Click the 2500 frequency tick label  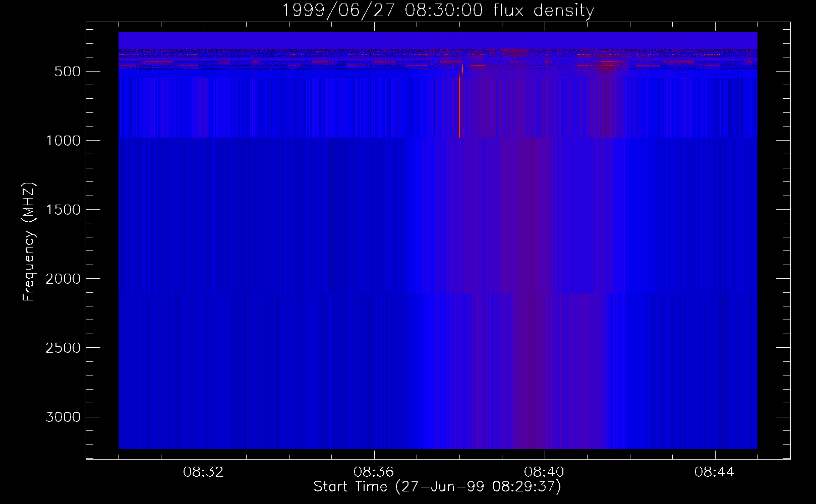coord(64,348)
